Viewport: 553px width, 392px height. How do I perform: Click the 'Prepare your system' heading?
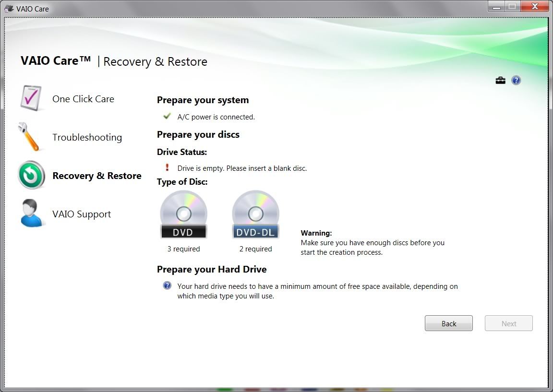point(203,100)
